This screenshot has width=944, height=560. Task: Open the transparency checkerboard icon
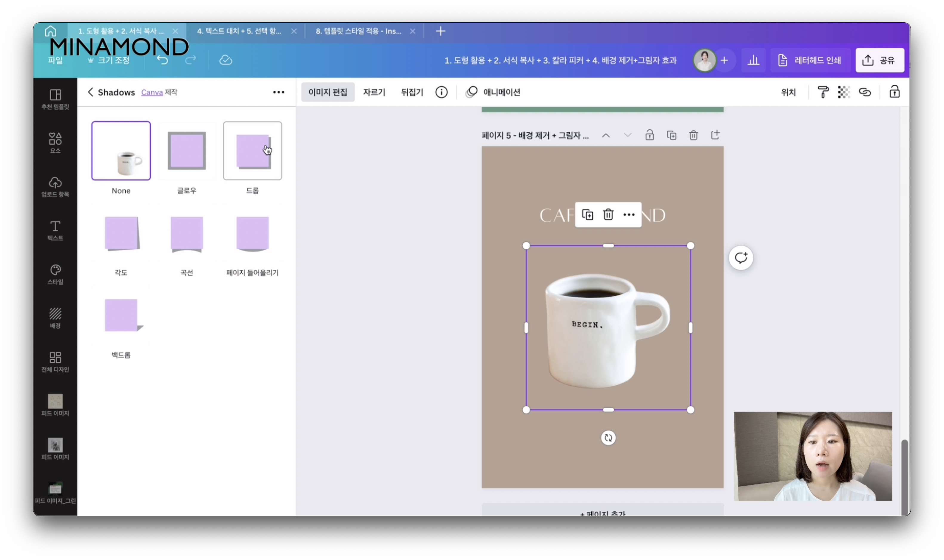[843, 92]
